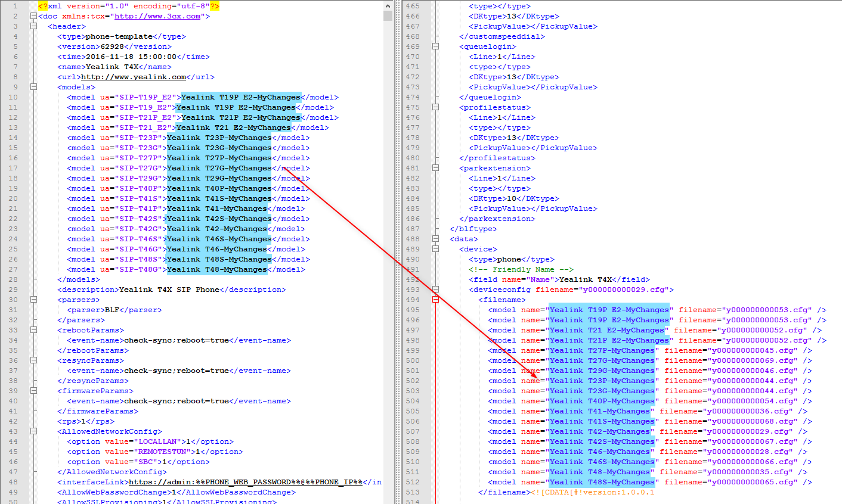842x504 pixels.
Task: Click 'Yealink T46S-MyChanges' on line 24
Action: (219, 239)
